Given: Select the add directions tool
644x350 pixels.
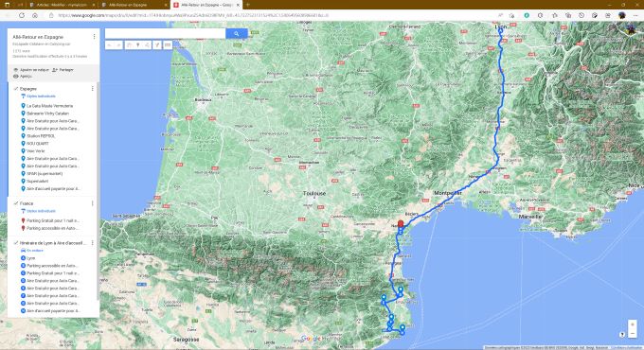Looking at the screenshot, I should click(x=157, y=45).
